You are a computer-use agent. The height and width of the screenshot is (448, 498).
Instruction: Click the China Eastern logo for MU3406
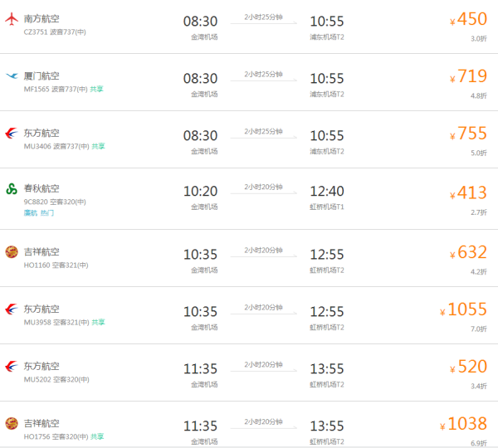[x=12, y=133]
